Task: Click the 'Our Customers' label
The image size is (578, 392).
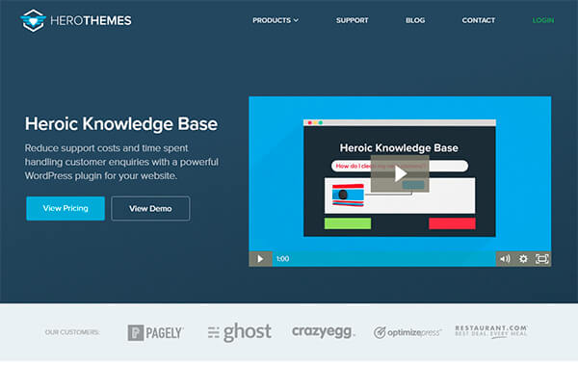Action: [72, 332]
